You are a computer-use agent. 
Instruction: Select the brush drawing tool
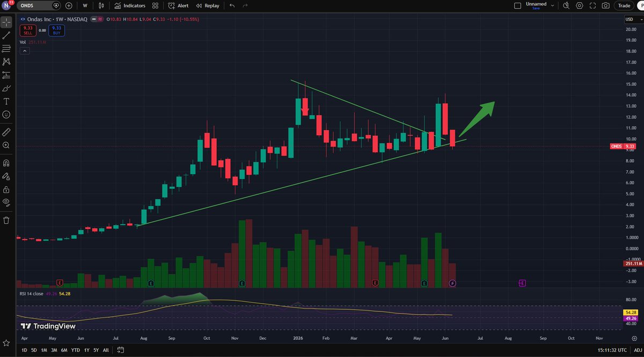click(6, 88)
